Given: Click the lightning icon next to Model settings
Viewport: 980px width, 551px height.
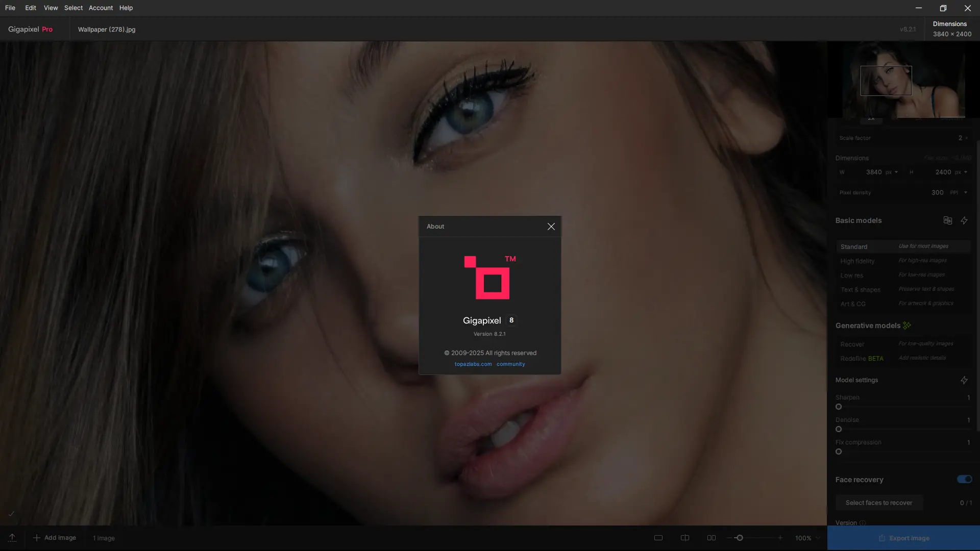Looking at the screenshot, I should pyautogui.click(x=964, y=380).
